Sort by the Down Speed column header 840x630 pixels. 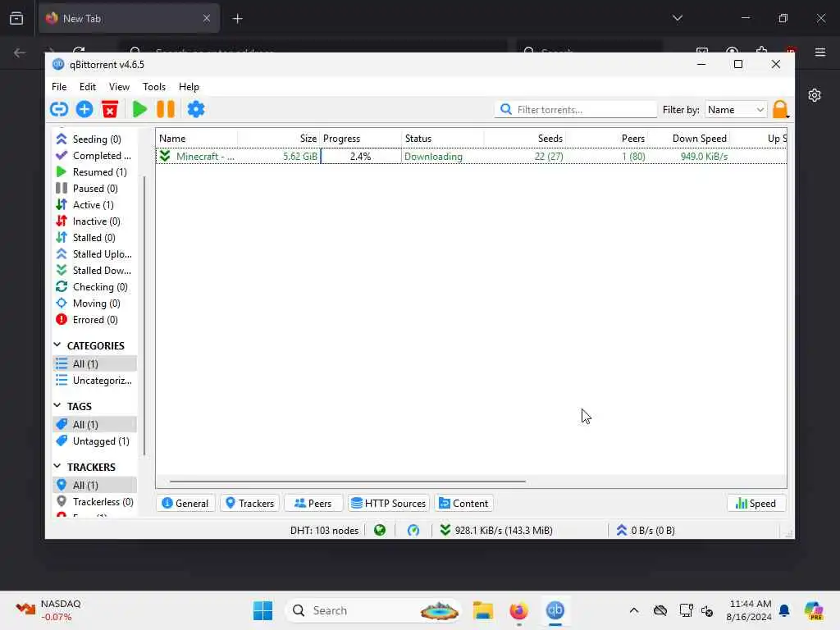pyautogui.click(x=689, y=138)
